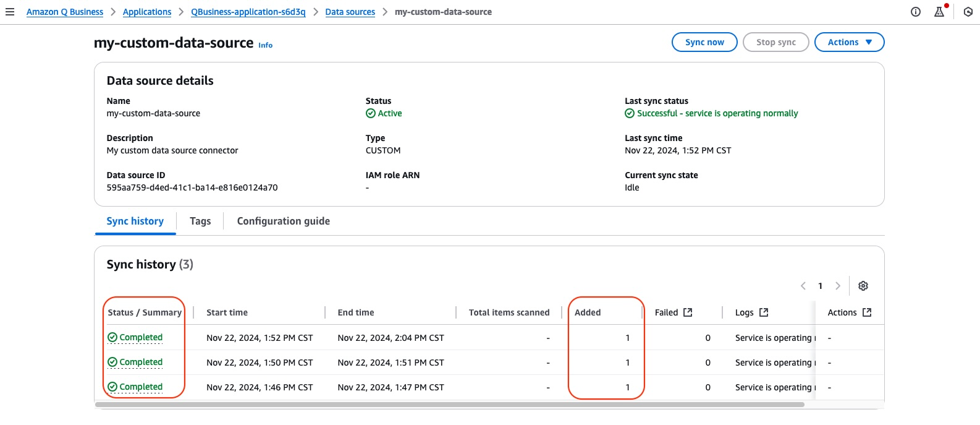980x425 pixels.
Task: Open the Configuration guide tab
Action: click(x=284, y=221)
